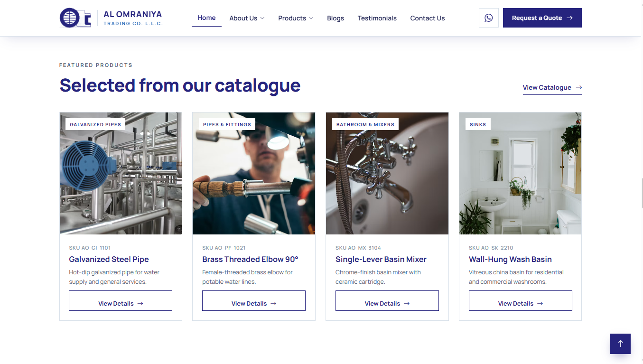643x364 pixels.
Task: Expand the Products dropdown chevron
Action: [x=311, y=18]
